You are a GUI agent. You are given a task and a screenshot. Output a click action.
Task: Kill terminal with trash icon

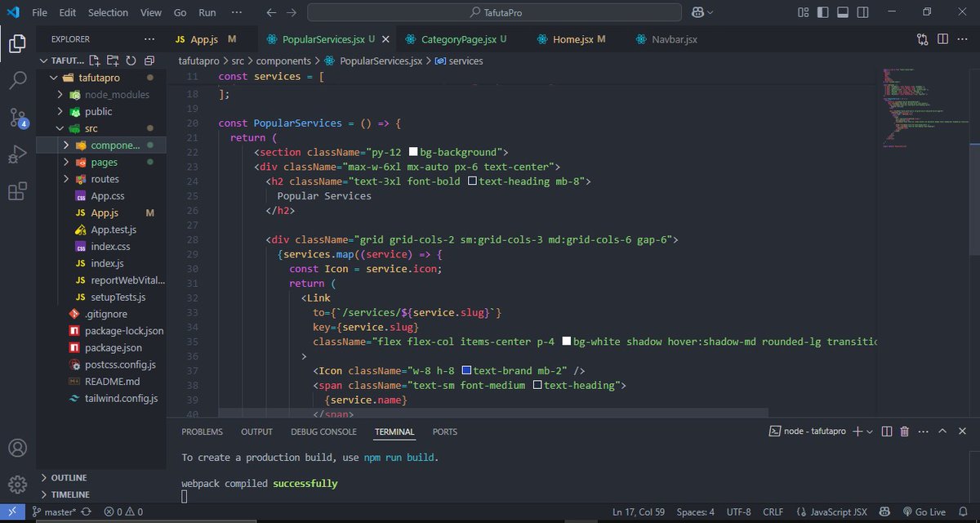905,431
